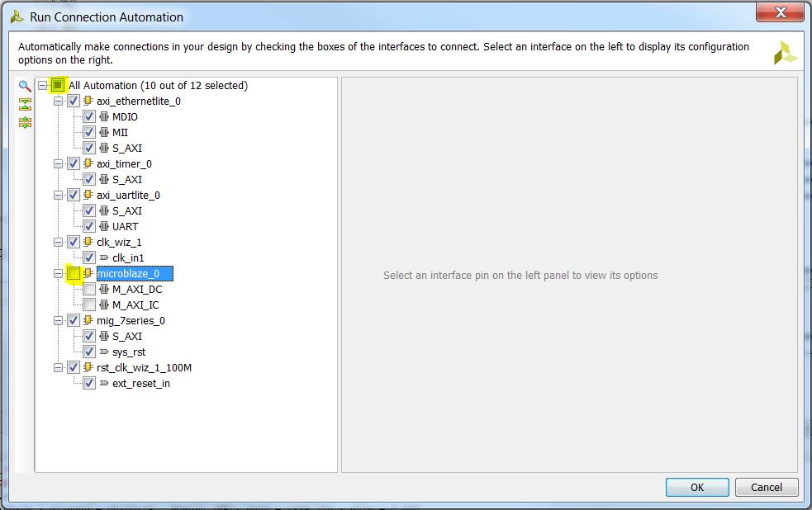The width and height of the screenshot is (812, 510).
Task: Enable the microblaze_0 checkbox
Action: (74, 273)
